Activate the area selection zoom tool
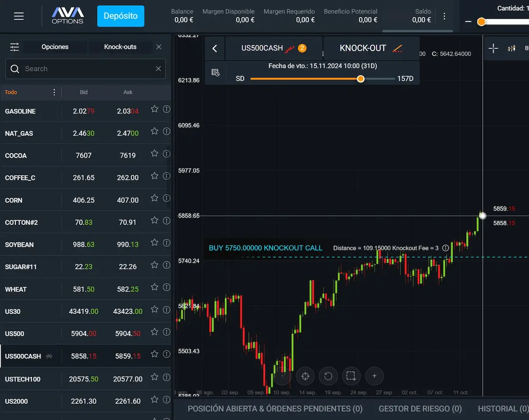Viewport: 529px width, 420px height. [351, 376]
